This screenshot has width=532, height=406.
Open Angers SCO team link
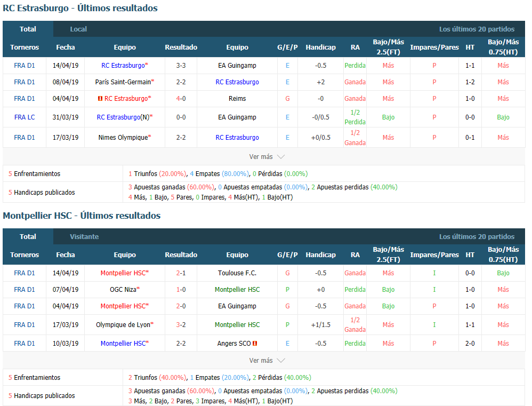[x=234, y=343]
